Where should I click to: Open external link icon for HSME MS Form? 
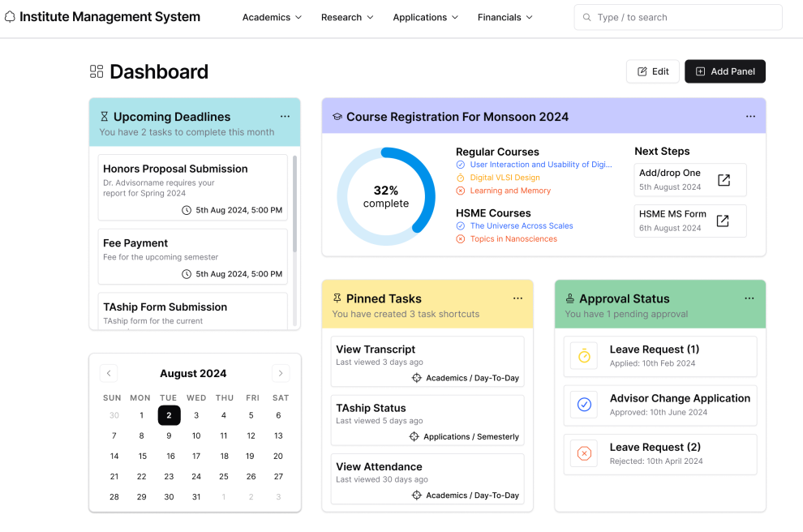pos(723,221)
